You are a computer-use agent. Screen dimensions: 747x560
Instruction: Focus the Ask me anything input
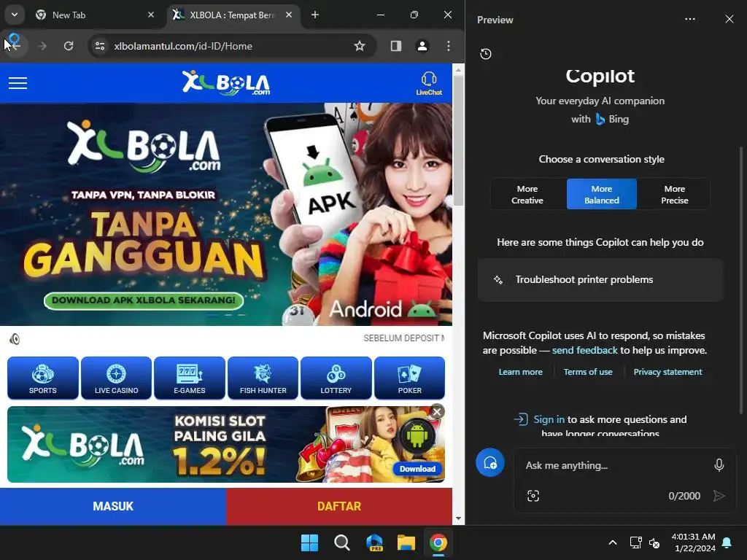pos(614,465)
